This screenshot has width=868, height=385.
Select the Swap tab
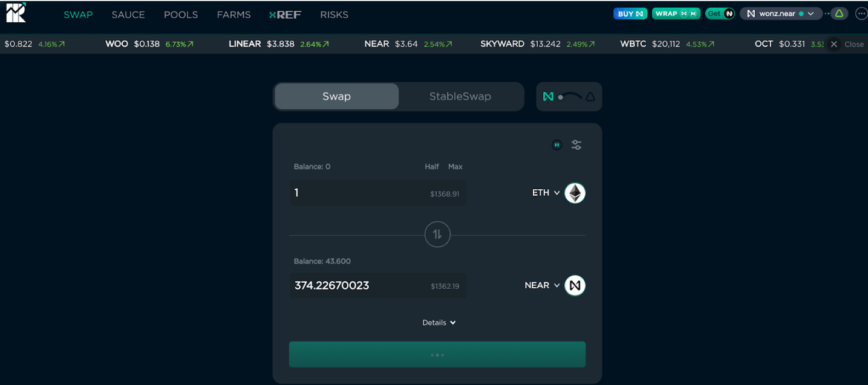[x=336, y=97]
